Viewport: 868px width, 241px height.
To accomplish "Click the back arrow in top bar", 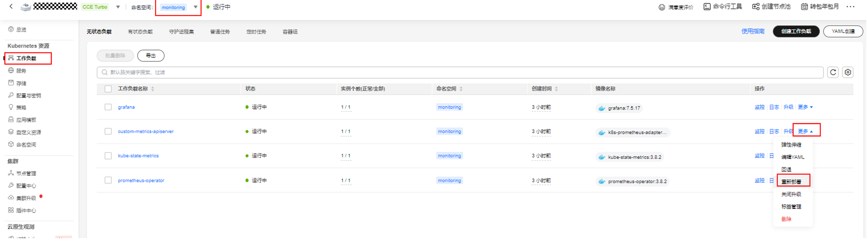I will (x=11, y=7).
